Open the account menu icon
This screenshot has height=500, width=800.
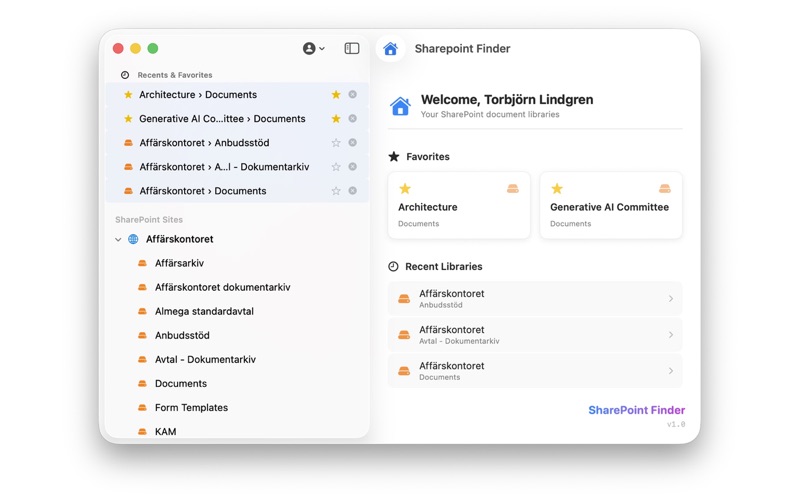click(313, 48)
